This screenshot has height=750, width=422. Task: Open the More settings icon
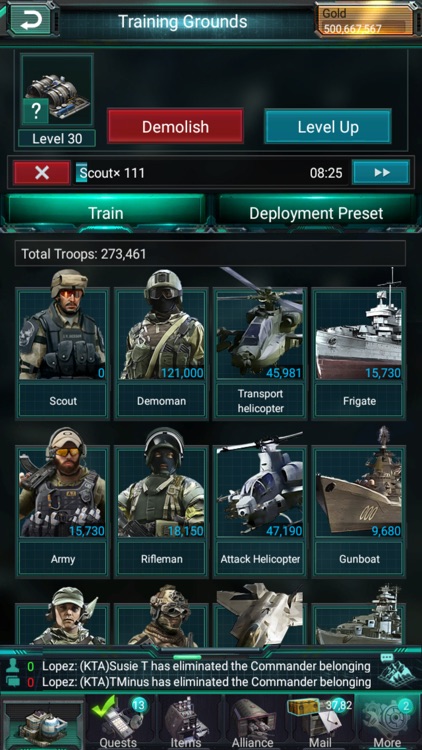pos(387,722)
